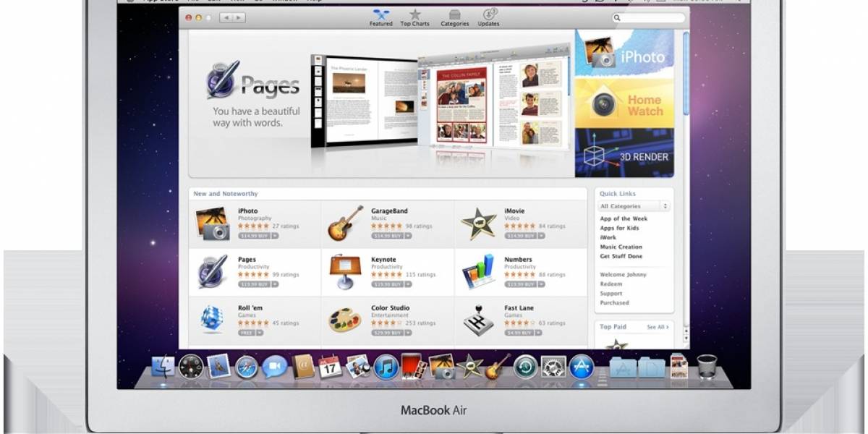Viewport: 868px width, 434px height.
Task: Open Address Book in the Dock
Action: pyautogui.click(x=303, y=366)
